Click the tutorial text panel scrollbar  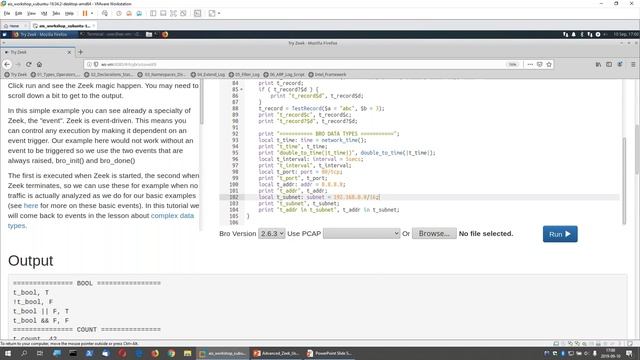(x=201, y=102)
